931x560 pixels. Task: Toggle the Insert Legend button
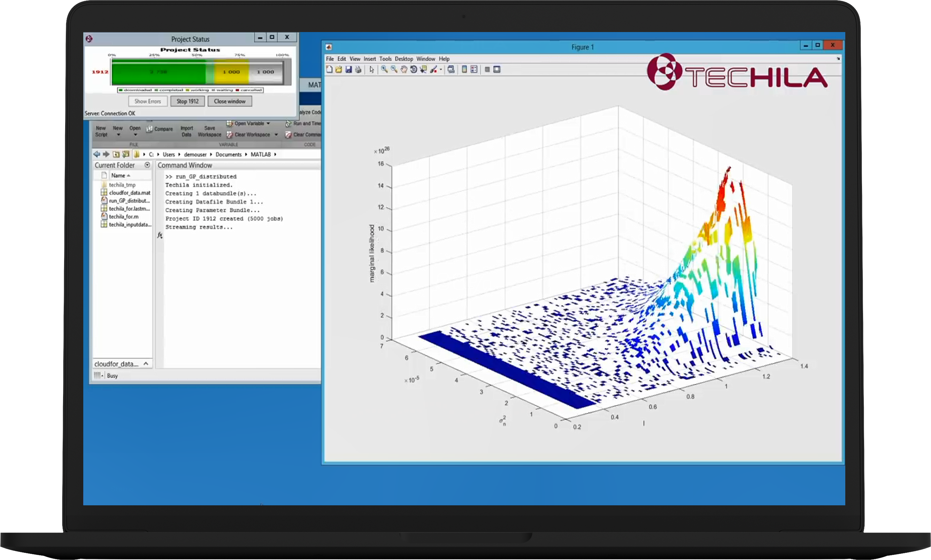coord(474,69)
